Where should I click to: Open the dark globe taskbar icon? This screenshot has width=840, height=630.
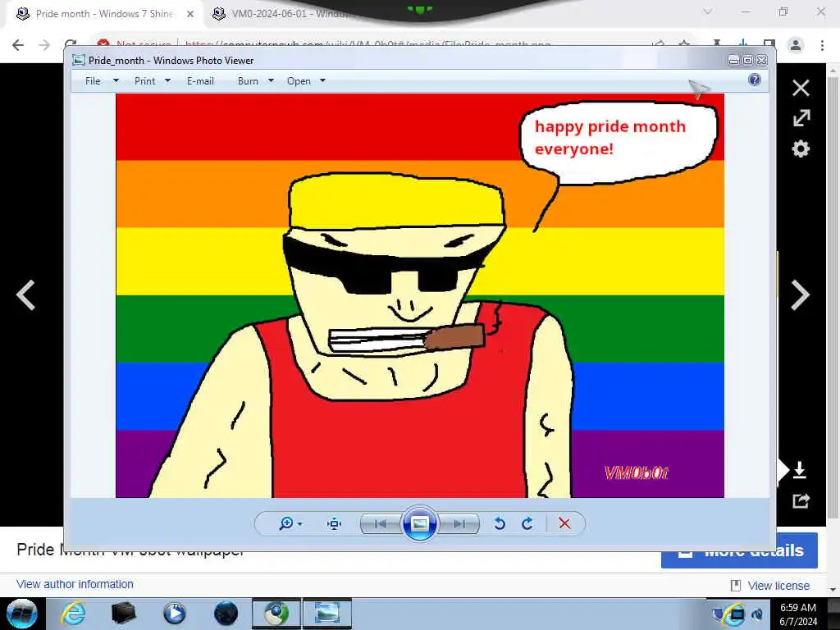coord(226,614)
